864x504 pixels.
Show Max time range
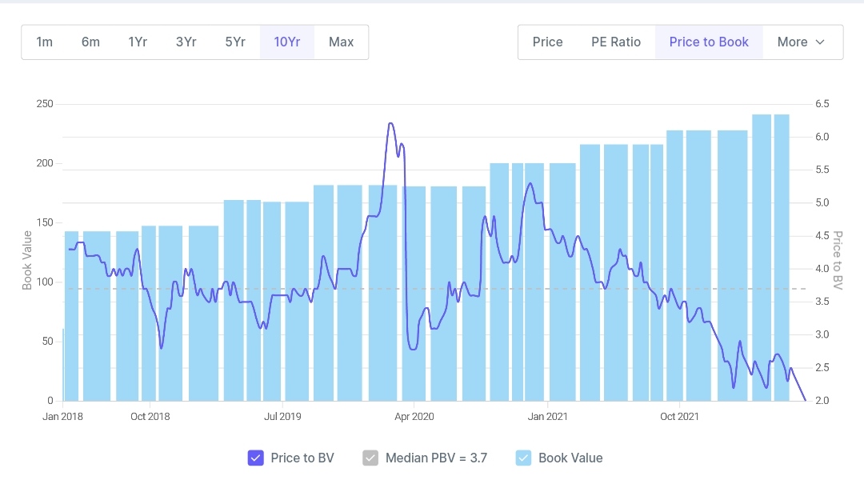pos(341,42)
